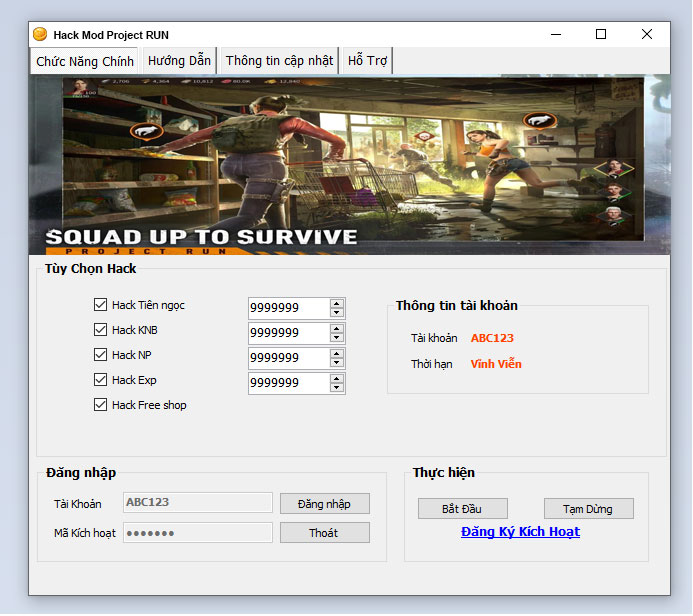Image resolution: width=693 pixels, height=616 pixels.
Task: Minimize the Hack Mod Project RUN window
Action: pos(556,34)
